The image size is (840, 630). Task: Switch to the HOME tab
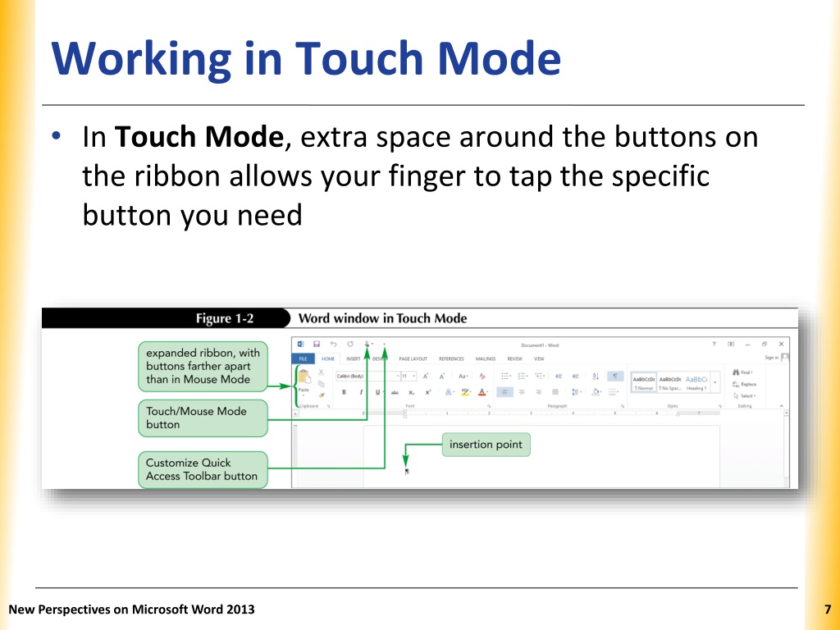(x=328, y=359)
